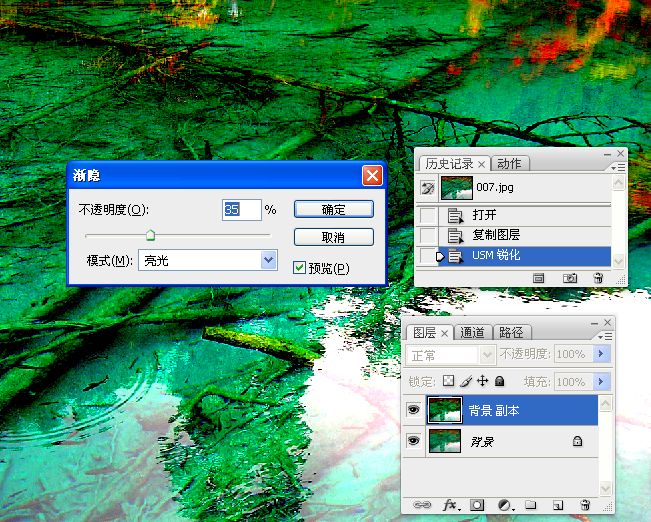Click the 取消 button

tap(333, 238)
